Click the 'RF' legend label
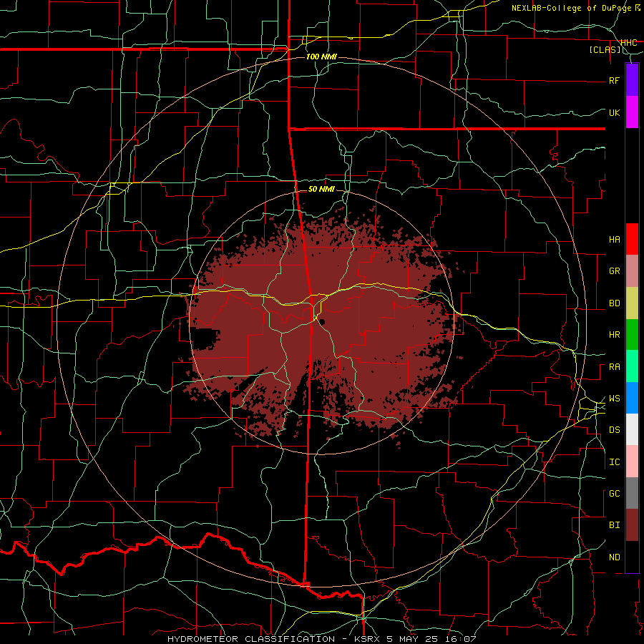 pos(614,80)
